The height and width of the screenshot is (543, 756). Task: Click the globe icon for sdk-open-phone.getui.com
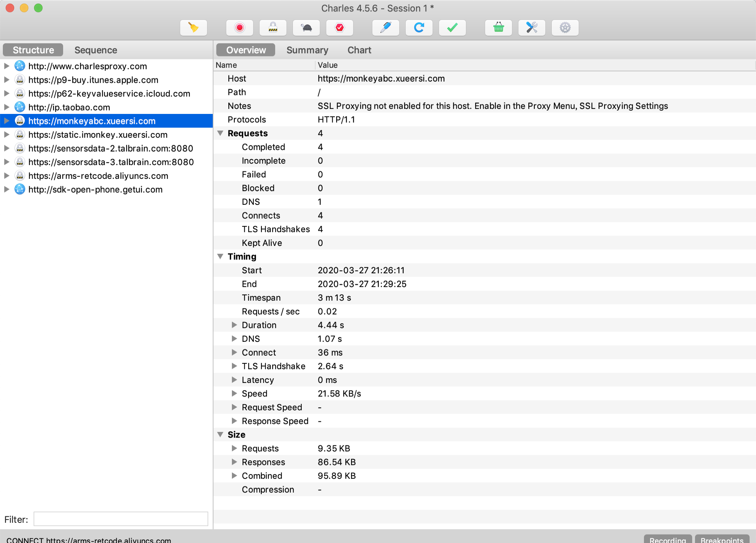(20, 190)
